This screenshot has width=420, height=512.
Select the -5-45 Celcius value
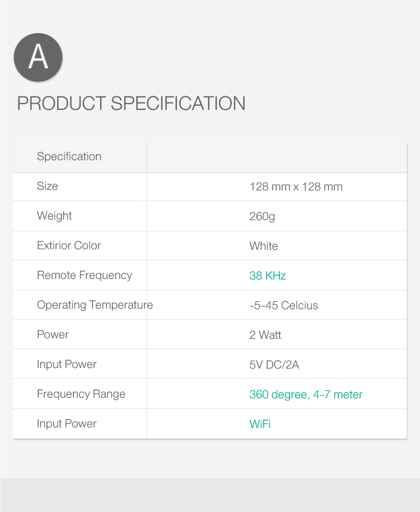[283, 305]
